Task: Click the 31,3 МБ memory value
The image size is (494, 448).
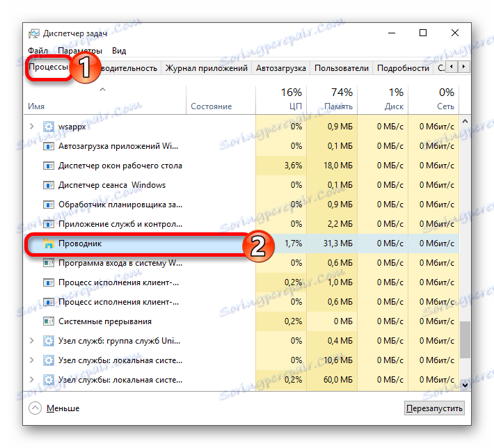Action: [x=338, y=243]
